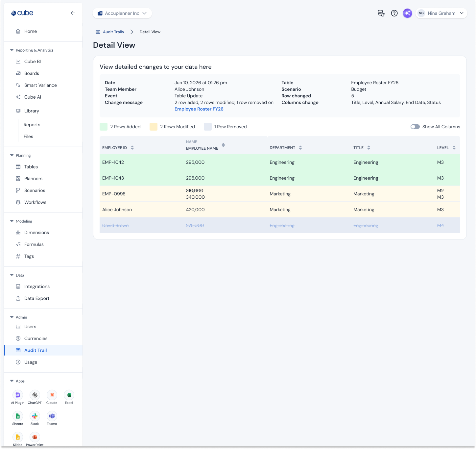Open the help question mark icon

394,13
